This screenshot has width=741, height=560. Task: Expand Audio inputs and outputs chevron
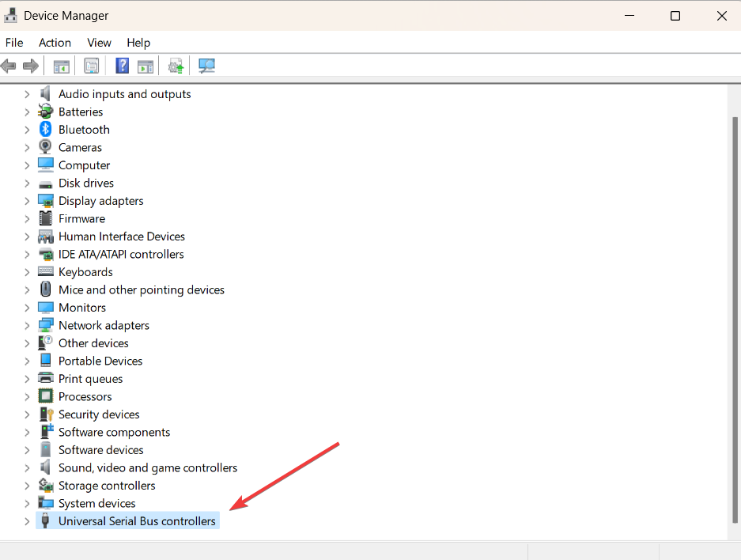[x=27, y=94]
